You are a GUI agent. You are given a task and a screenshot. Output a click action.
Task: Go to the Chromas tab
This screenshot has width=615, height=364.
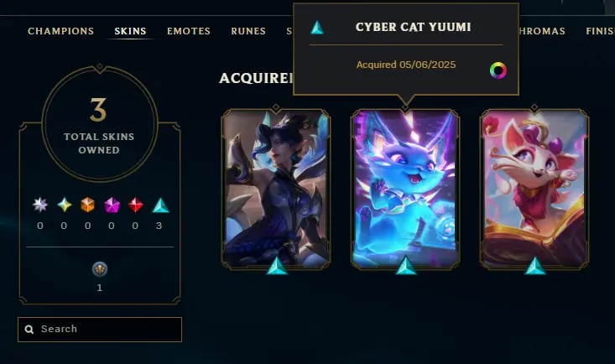point(542,31)
